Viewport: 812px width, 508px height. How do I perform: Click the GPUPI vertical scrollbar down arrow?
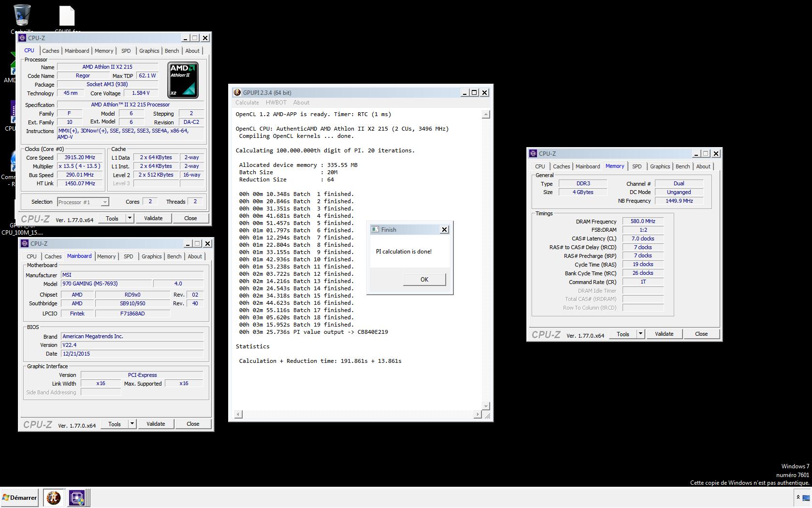tap(486, 406)
